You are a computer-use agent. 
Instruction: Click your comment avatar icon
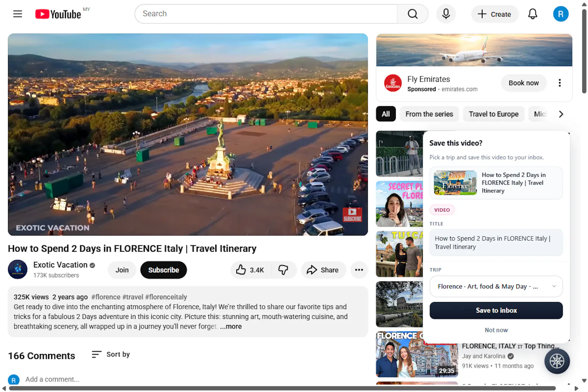[14, 380]
